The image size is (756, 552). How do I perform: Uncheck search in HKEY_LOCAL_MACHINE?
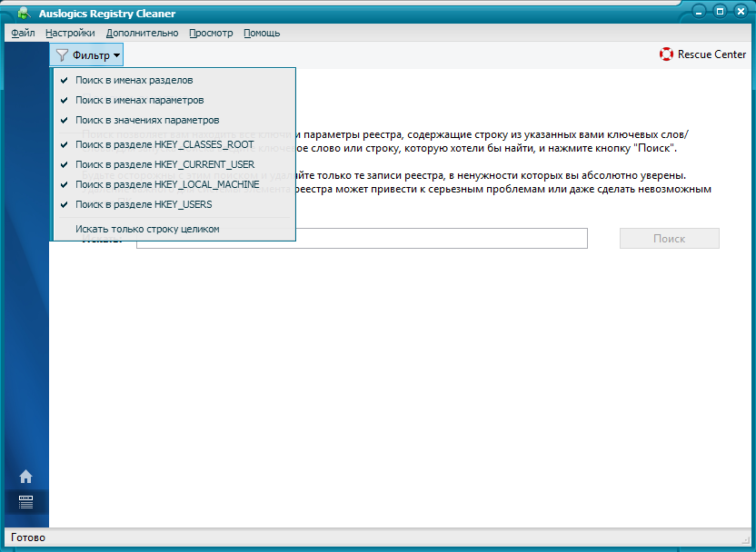[x=174, y=184]
